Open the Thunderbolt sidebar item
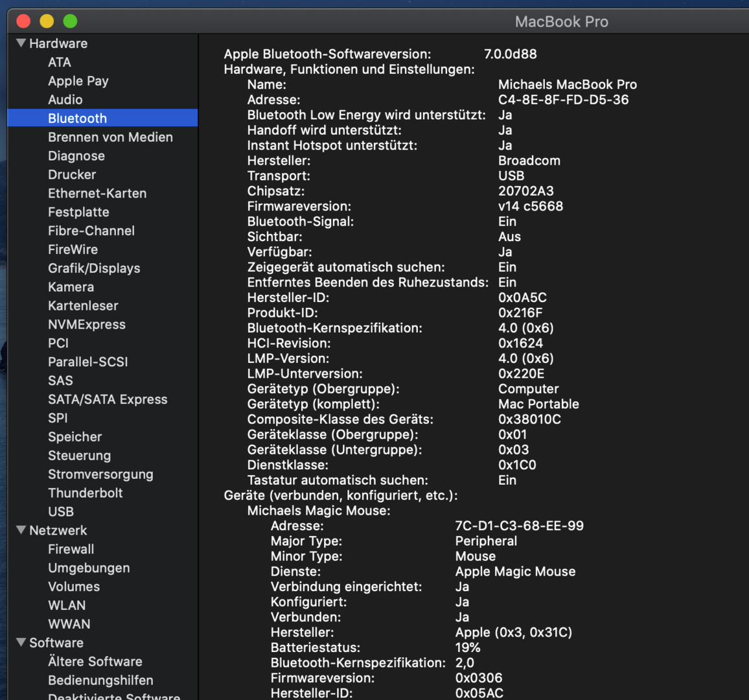749x700 pixels. click(x=85, y=493)
